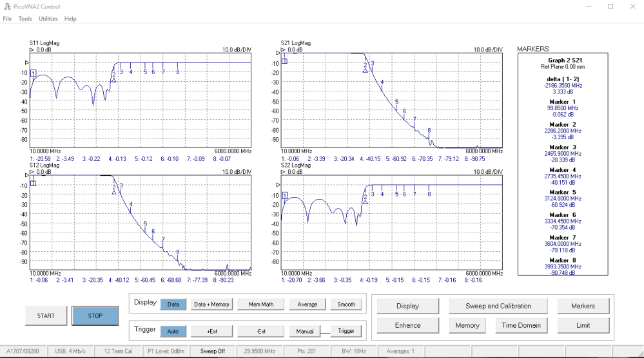Switch display to Data + Memory
This screenshot has width=644, height=358.
[211, 304]
